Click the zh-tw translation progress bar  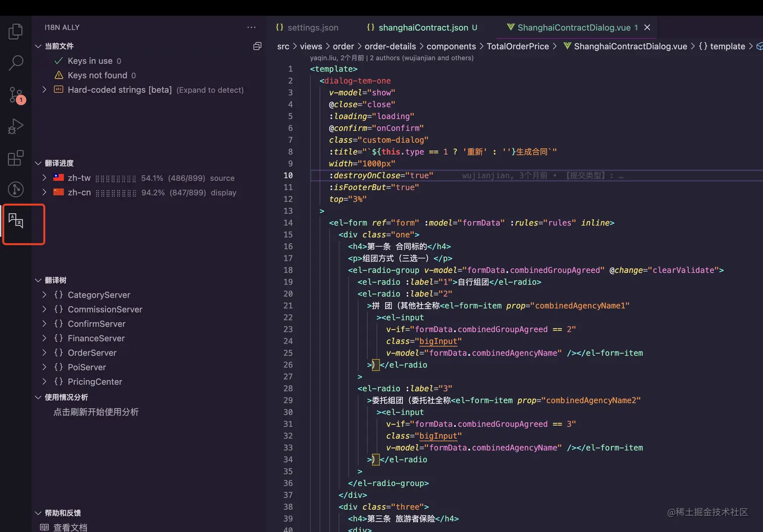pyautogui.click(x=116, y=179)
